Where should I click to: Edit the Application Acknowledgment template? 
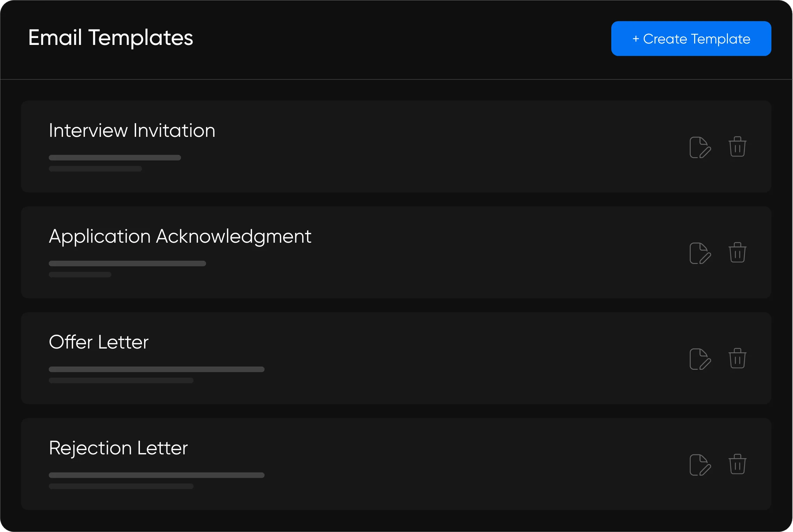click(x=700, y=253)
